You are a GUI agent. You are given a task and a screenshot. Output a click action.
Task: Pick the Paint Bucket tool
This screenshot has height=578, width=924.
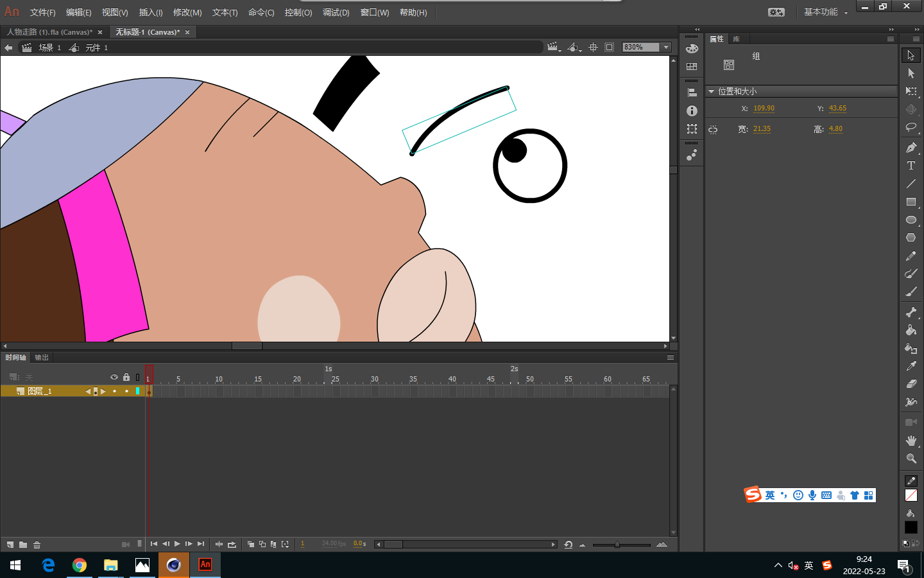click(911, 330)
